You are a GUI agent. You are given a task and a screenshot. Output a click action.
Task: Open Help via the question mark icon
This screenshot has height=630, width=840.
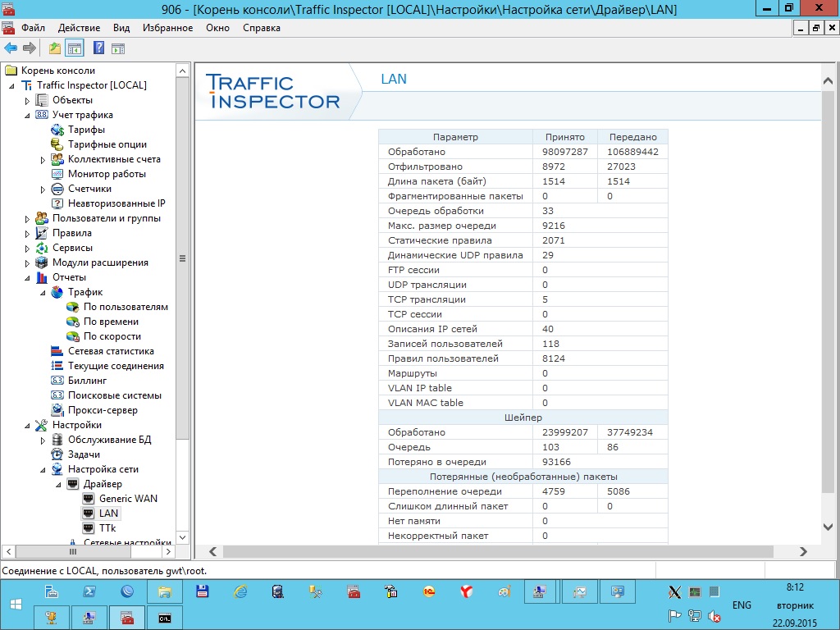click(x=99, y=48)
